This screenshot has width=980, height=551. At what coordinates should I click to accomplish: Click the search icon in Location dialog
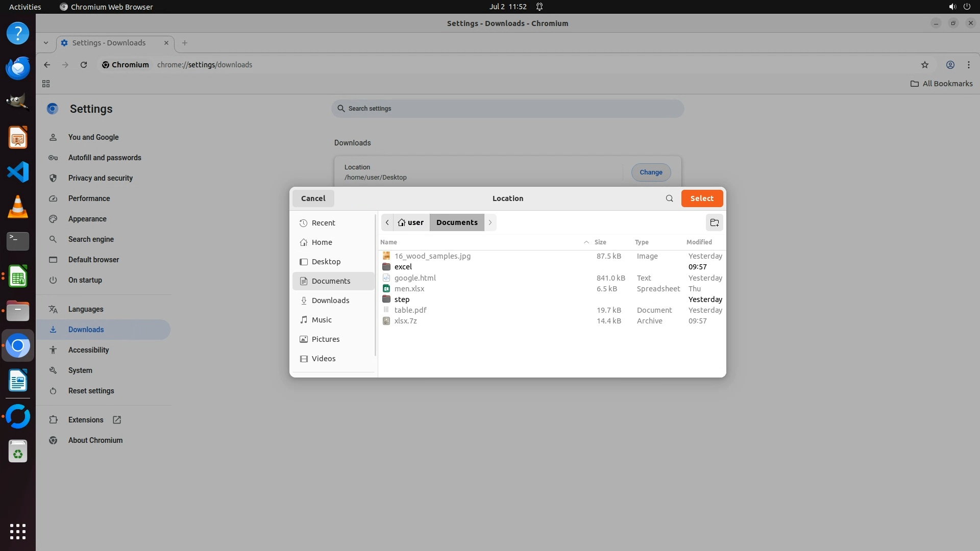[x=669, y=198]
